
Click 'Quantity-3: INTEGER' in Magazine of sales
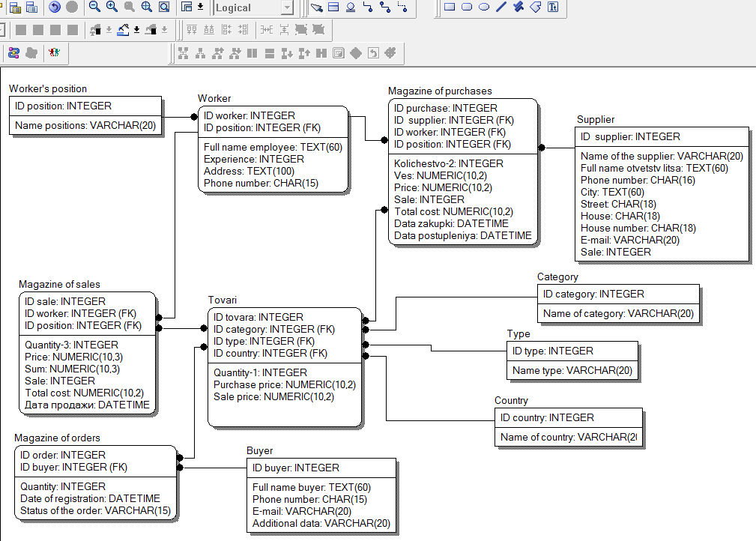pyautogui.click(x=71, y=345)
